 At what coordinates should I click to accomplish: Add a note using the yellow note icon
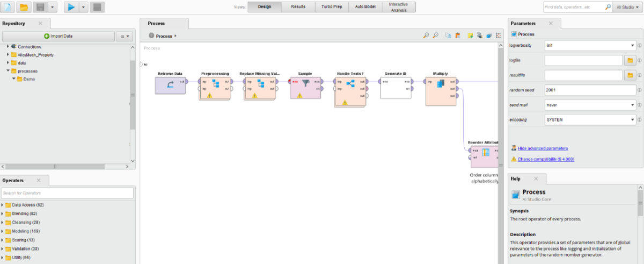[470, 36]
